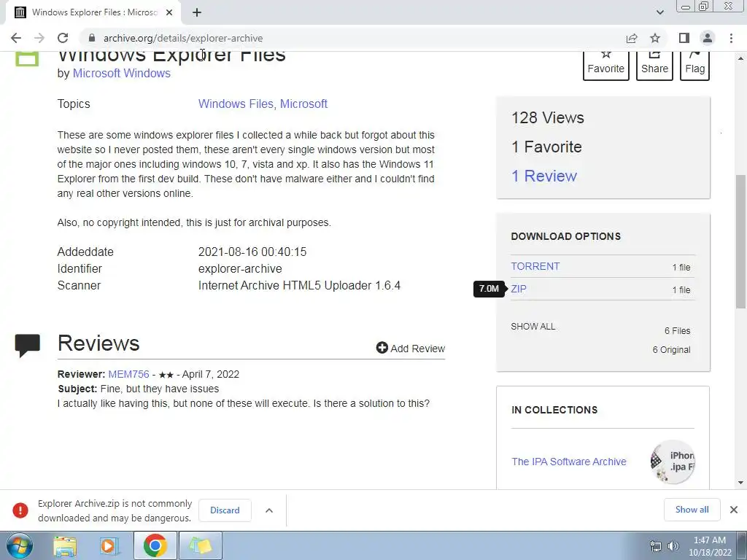Go back to the previous page
Image resolution: width=747 pixels, height=560 pixels.
[x=16, y=38]
